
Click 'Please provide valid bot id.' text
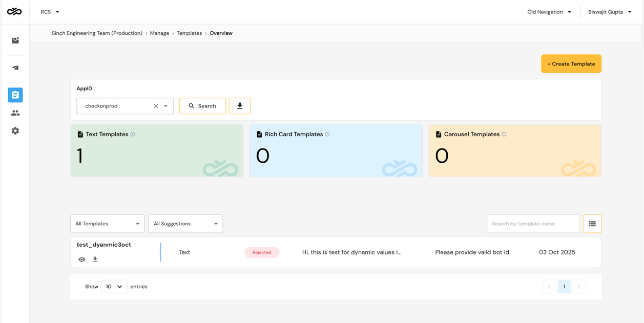pos(473,252)
